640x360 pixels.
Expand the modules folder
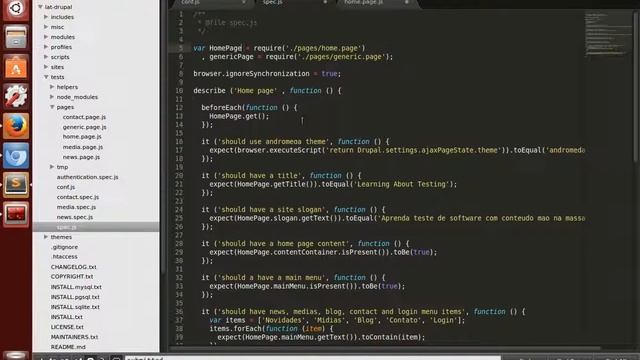pyautogui.click(x=46, y=37)
